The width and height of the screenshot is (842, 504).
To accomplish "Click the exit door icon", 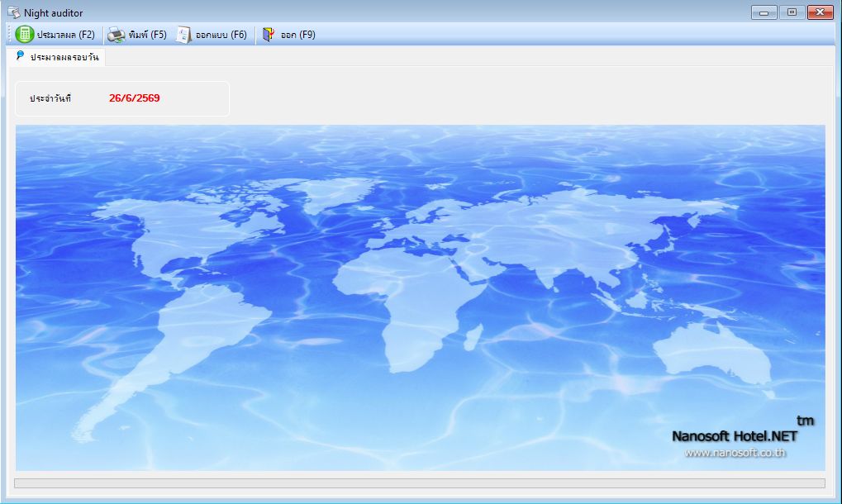I will 269,35.
